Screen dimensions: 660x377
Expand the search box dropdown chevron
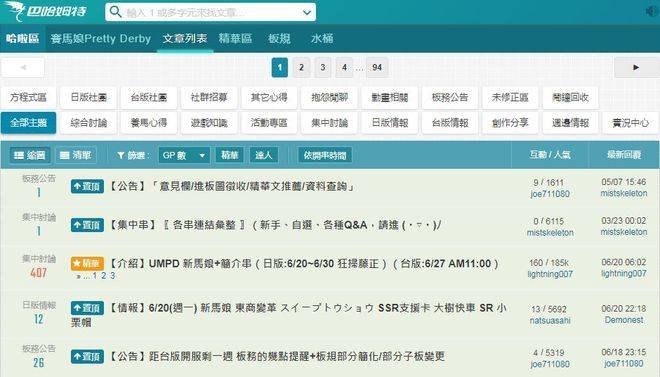point(307,13)
